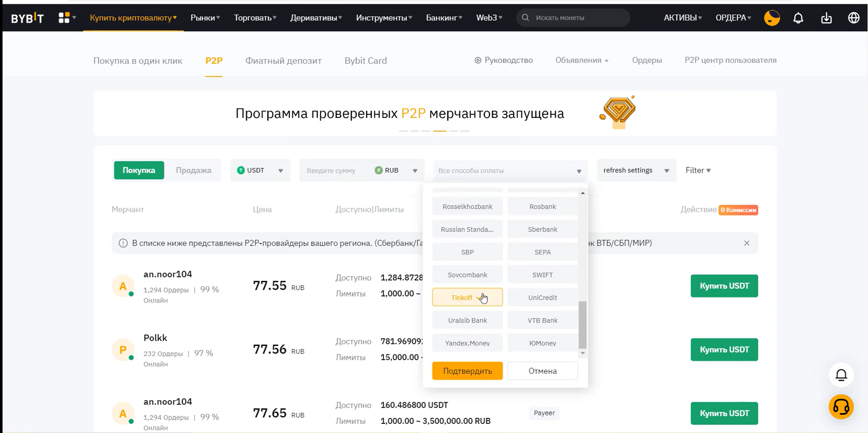
Task: Select the SBP payment method
Action: pyautogui.click(x=468, y=252)
